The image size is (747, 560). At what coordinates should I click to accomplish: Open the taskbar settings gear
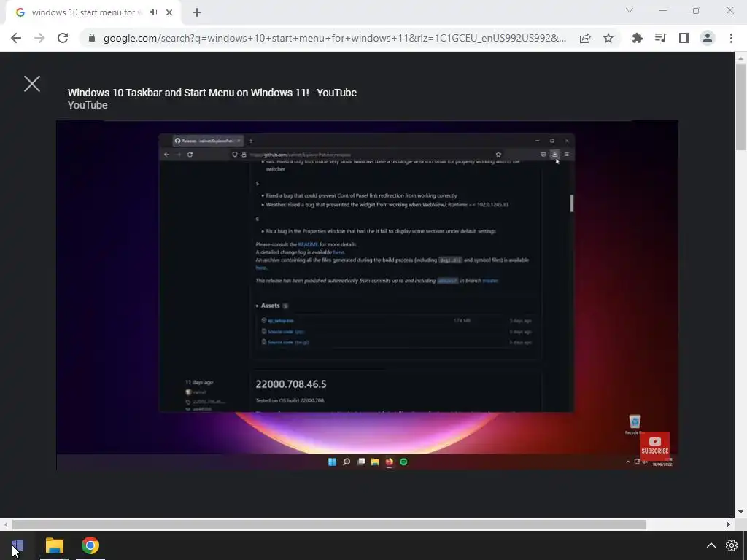(x=731, y=545)
